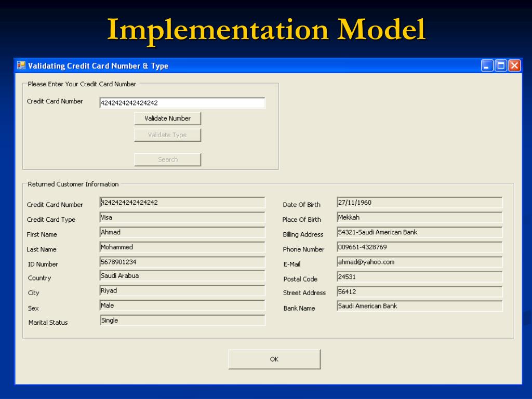This screenshot has height=399, width=532.
Task: Click the returned Credit Card Number field
Action: click(x=182, y=203)
